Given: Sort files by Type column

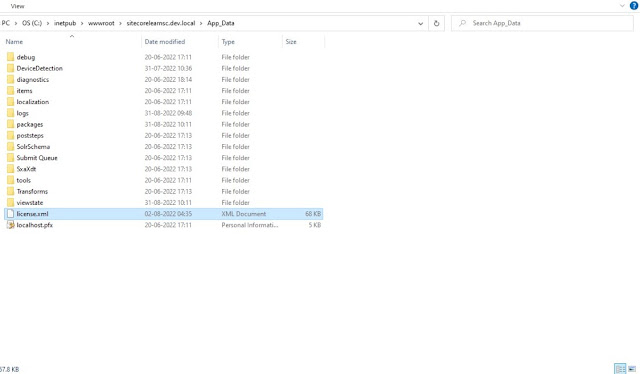Looking at the screenshot, I should [x=228, y=42].
